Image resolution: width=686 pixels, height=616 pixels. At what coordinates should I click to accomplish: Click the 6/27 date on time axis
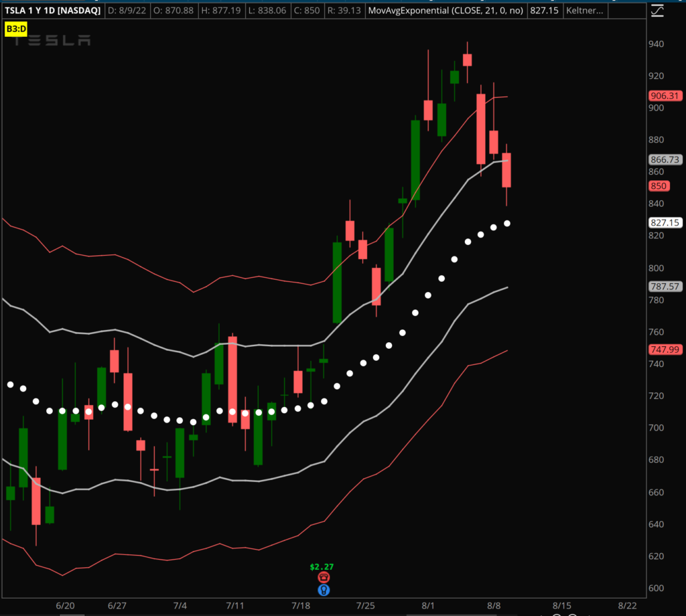117,606
